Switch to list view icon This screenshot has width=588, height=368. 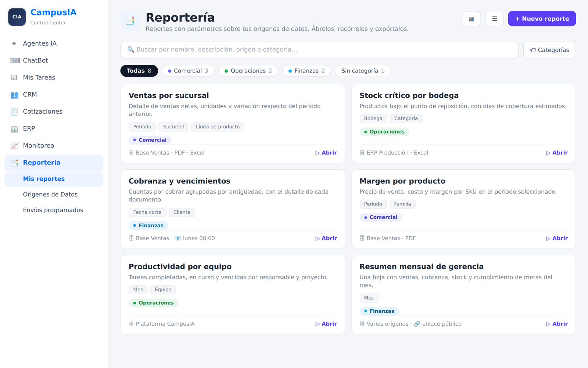click(x=494, y=19)
